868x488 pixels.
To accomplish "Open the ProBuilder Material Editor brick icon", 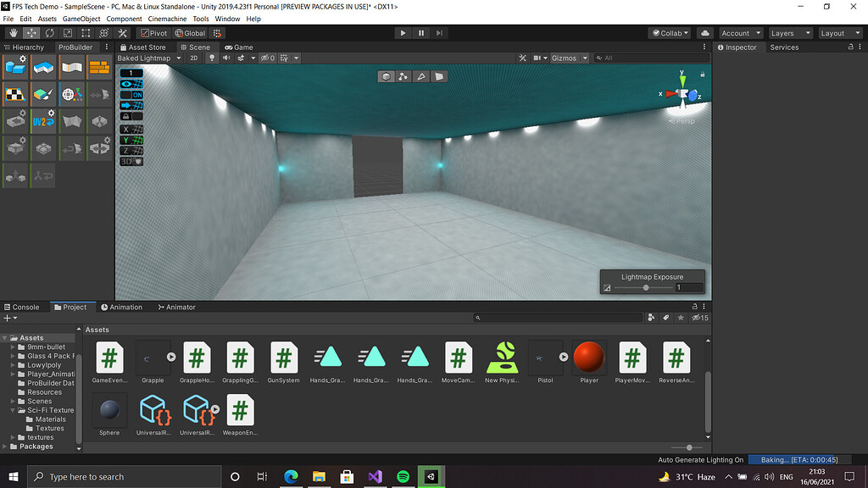I will (100, 67).
